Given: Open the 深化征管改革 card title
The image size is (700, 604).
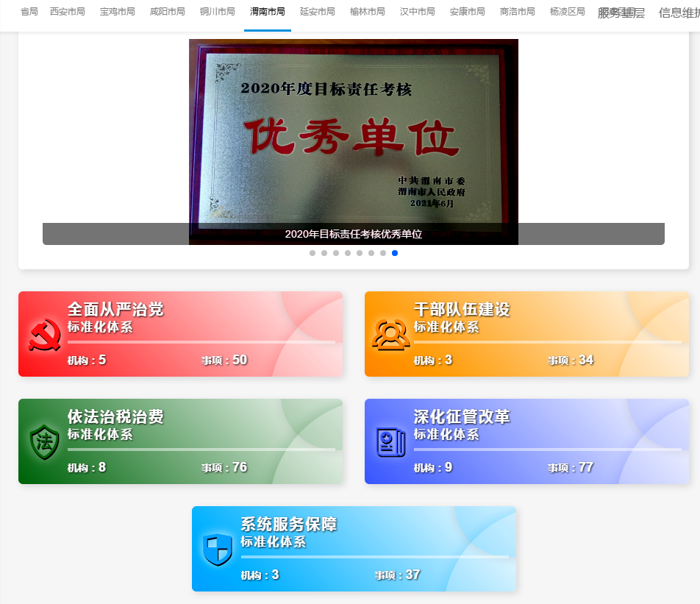Looking at the screenshot, I should point(462,417).
